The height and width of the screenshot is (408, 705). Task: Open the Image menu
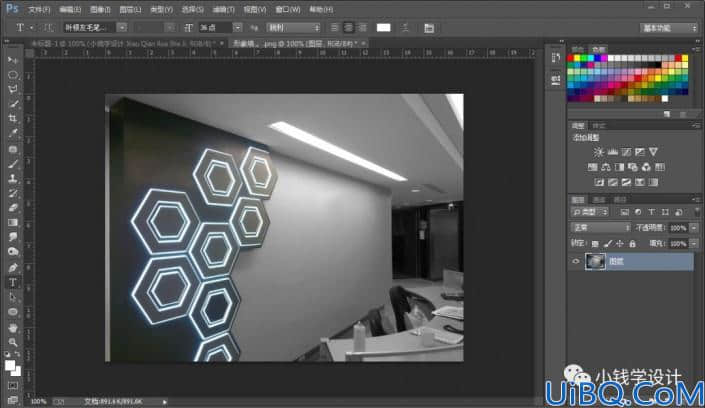click(x=100, y=9)
